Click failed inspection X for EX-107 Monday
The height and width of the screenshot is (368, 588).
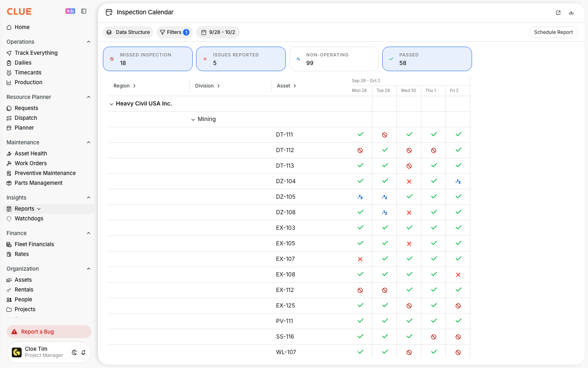pos(360,259)
